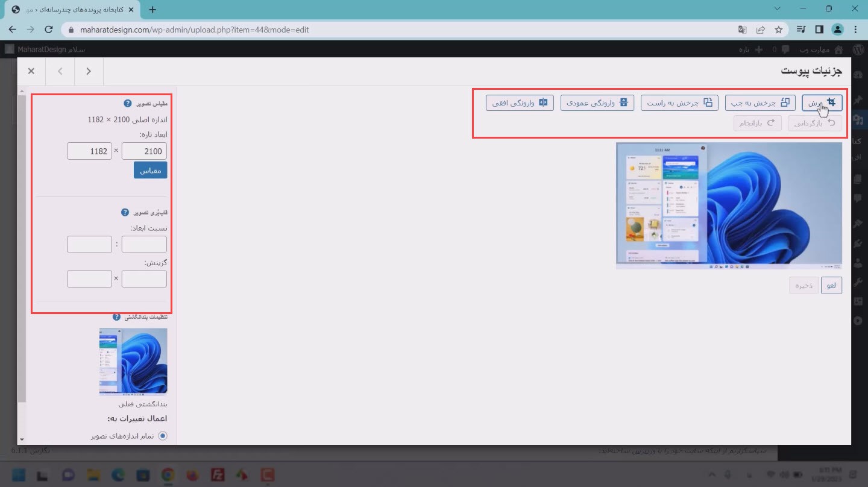
Task: Click the undo (بازگردانی) button
Action: click(815, 123)
